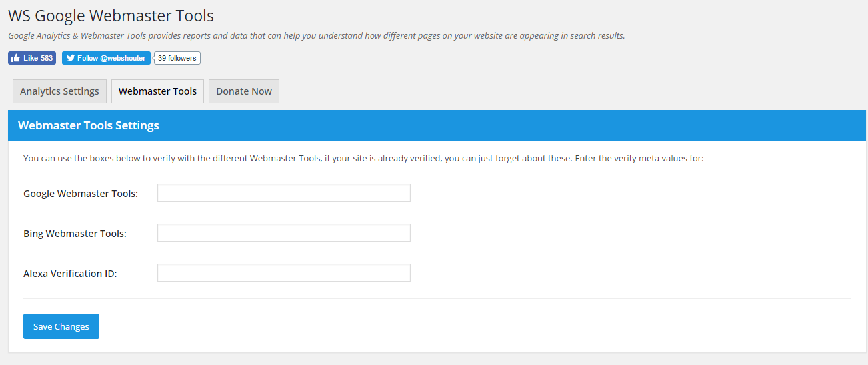Click the WS Google Webmaster Tools title
The height and width of the screenshot is (365, 868).
coord(111,15)
